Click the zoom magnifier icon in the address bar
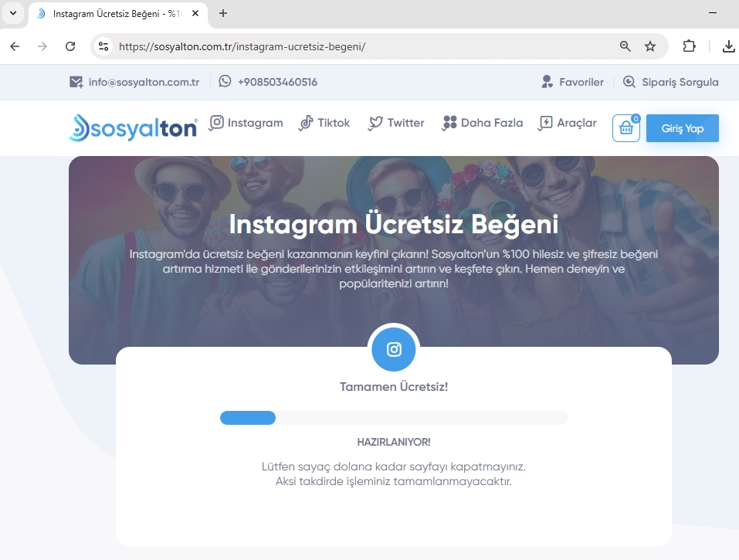739x560 pixels. (624, 46)
